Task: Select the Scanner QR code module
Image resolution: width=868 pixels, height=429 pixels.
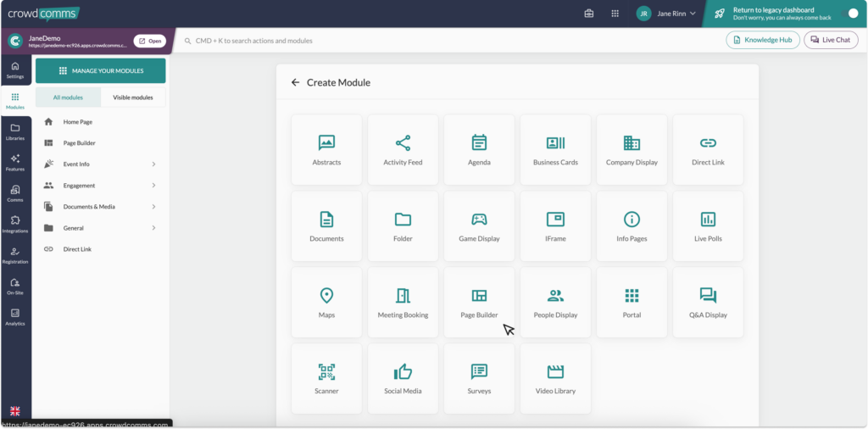Action: coord(326,379)
